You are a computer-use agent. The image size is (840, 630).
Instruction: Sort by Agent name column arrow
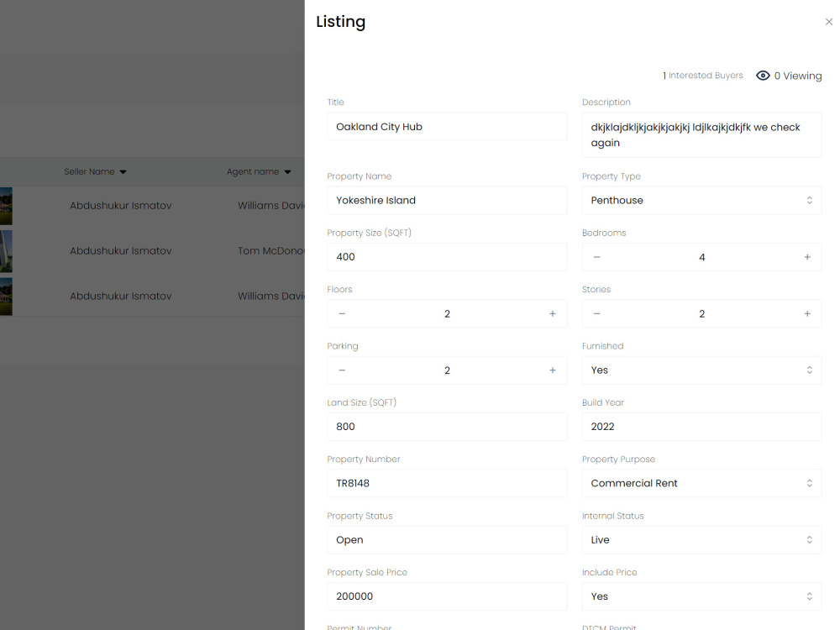(287, 172)
